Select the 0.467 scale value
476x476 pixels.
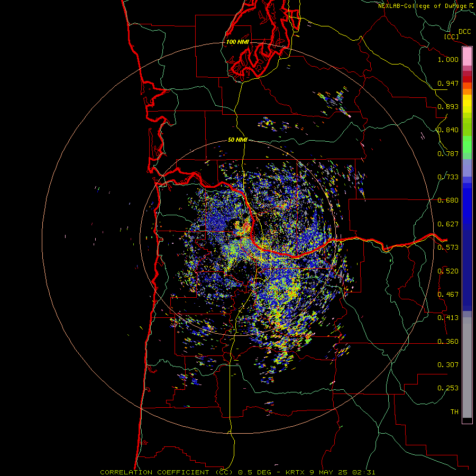pyautogui.click(x=448, y=295)
